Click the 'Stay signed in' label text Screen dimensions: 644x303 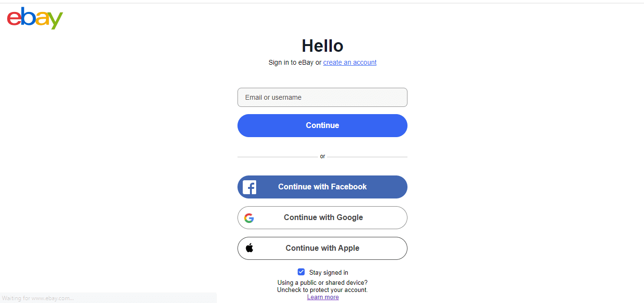pyautogui.click(x=328, y=272)
